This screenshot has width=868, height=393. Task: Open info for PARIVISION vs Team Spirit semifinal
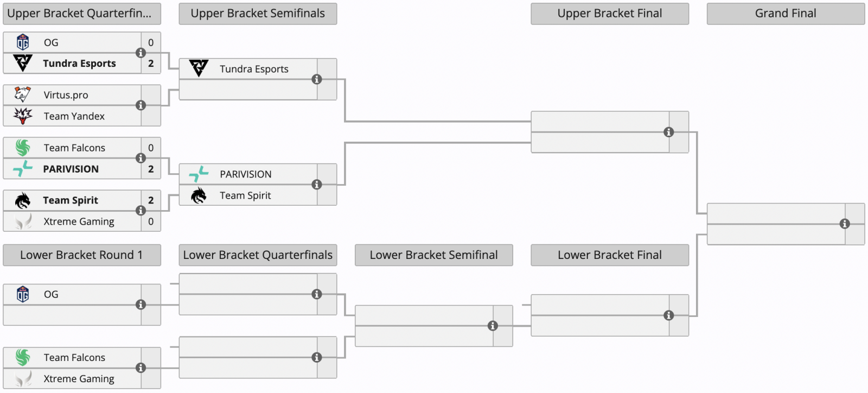point(317,185)
